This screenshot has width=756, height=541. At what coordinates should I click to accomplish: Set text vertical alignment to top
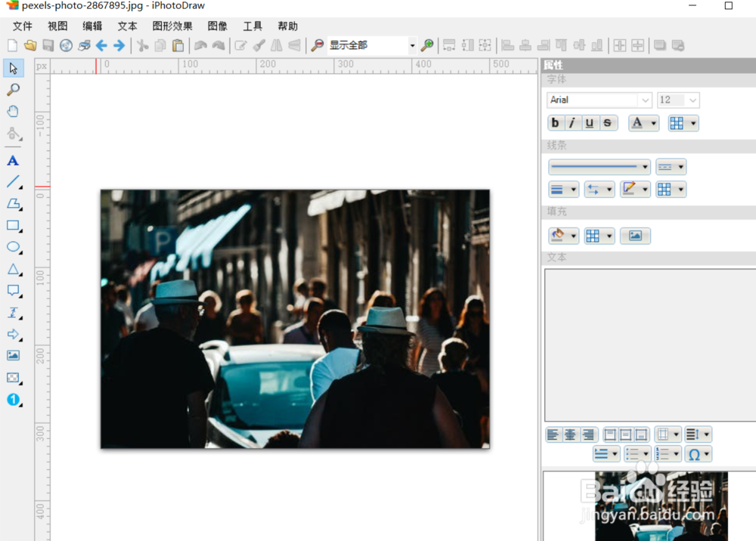pyautogui.click(x=610, y=434)
